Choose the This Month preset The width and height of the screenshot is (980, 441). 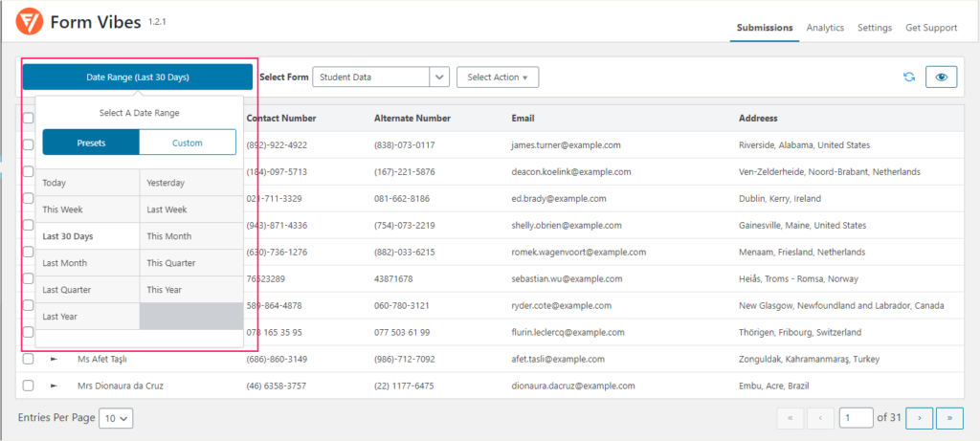coord(191,236)
